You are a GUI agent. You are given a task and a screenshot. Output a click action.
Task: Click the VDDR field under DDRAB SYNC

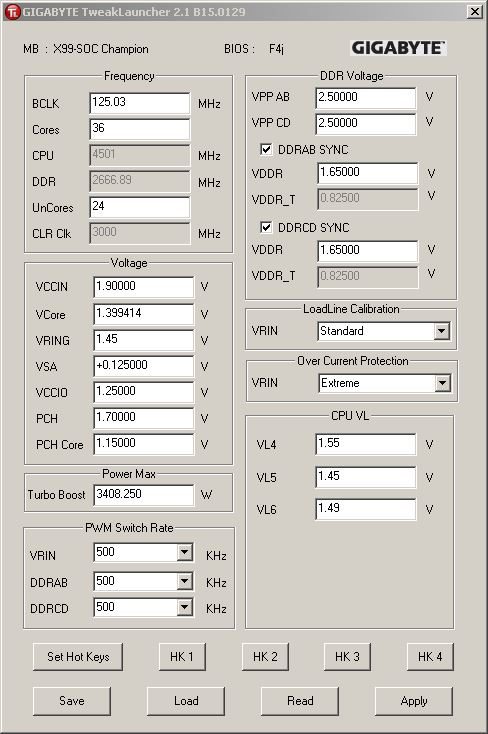pos(367,173)
